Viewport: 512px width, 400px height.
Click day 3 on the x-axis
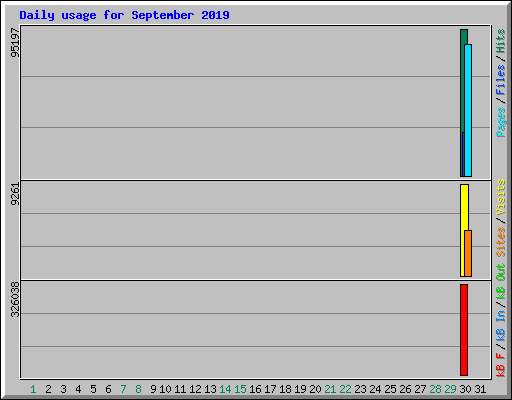pos(63,389)
